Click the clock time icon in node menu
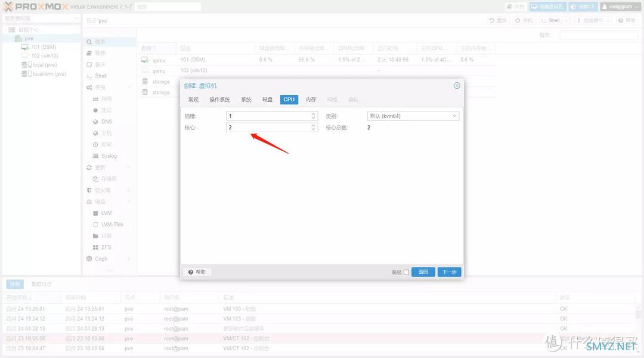This screenshot has height=358, width=644. pos(95,145)
